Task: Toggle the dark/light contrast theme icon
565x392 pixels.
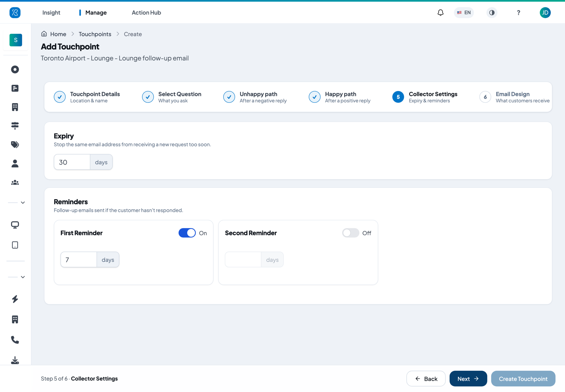Action: 492,13
